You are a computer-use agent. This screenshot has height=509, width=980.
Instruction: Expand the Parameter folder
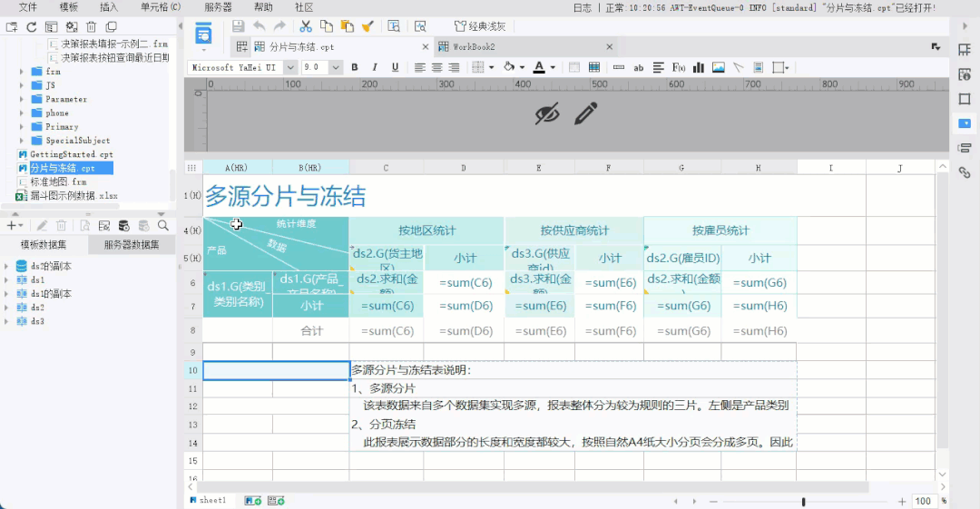21,99
